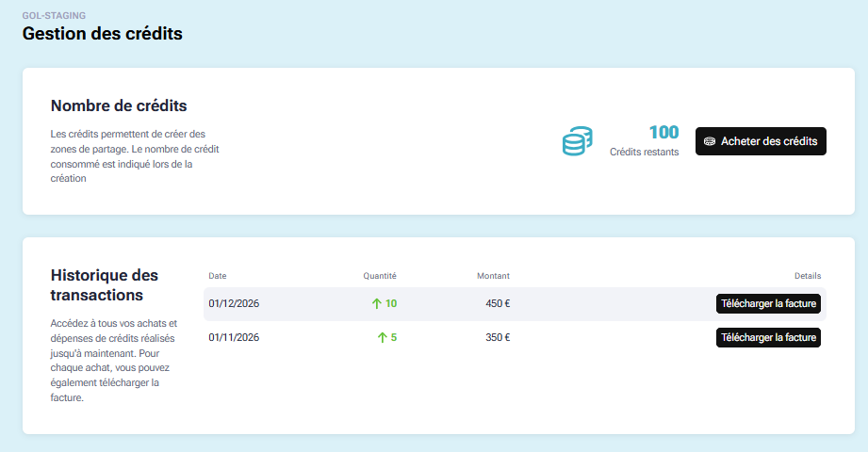Click the stacked coins credits icon
Image resolution: width=868 pixels, height=452 pixels.
pyautogui.click(x=577, y=141)
